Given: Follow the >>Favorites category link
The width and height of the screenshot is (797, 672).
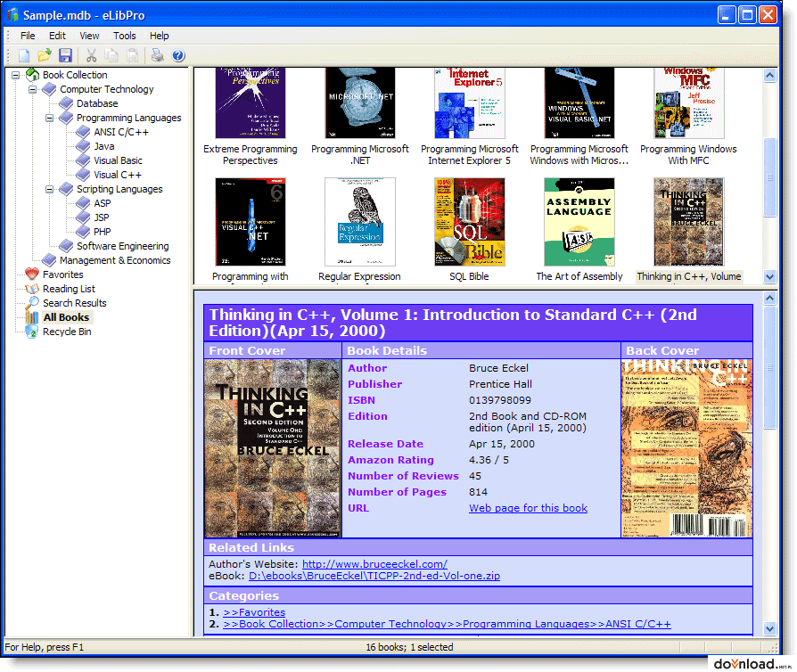Looking at the screenshot, I should 254,612.
